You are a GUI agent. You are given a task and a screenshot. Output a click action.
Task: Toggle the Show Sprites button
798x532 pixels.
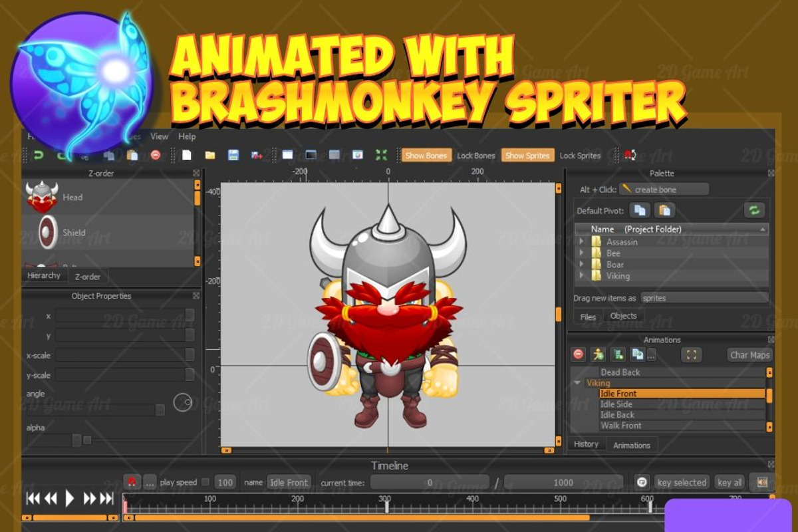point(527,156)
